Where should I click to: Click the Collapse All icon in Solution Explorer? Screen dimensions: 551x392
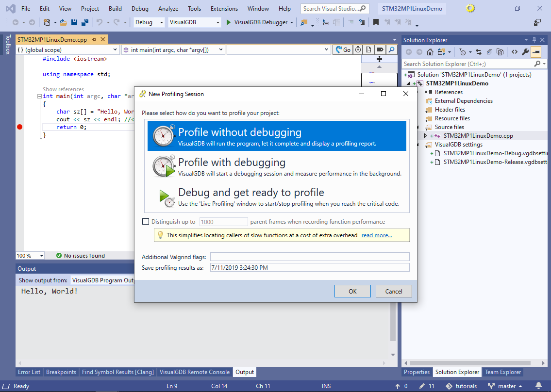click(489, 52)
